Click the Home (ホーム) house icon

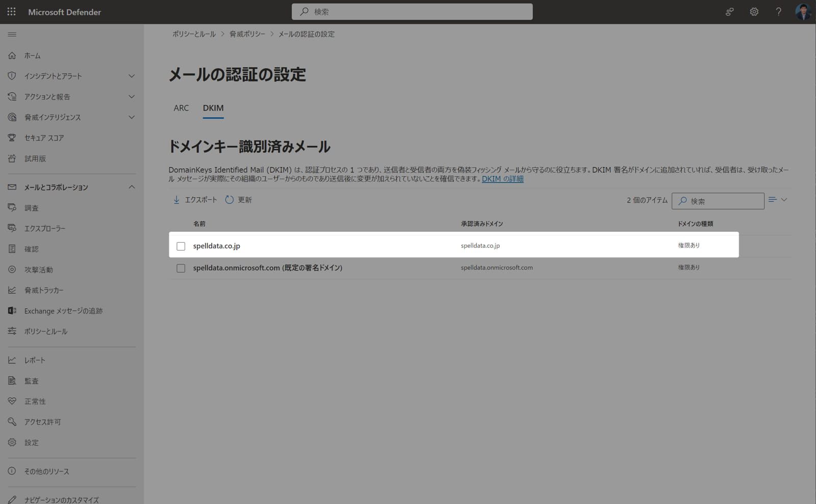point(12,56)
